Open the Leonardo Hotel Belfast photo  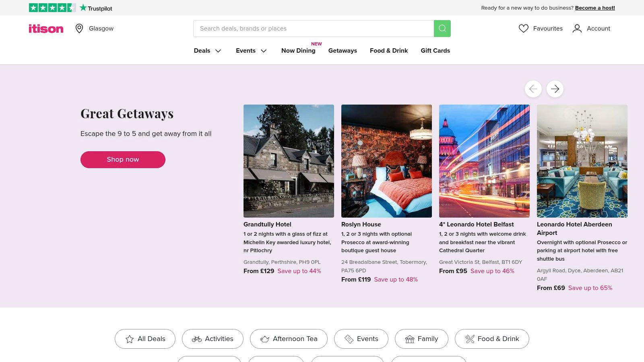point(484,161)
